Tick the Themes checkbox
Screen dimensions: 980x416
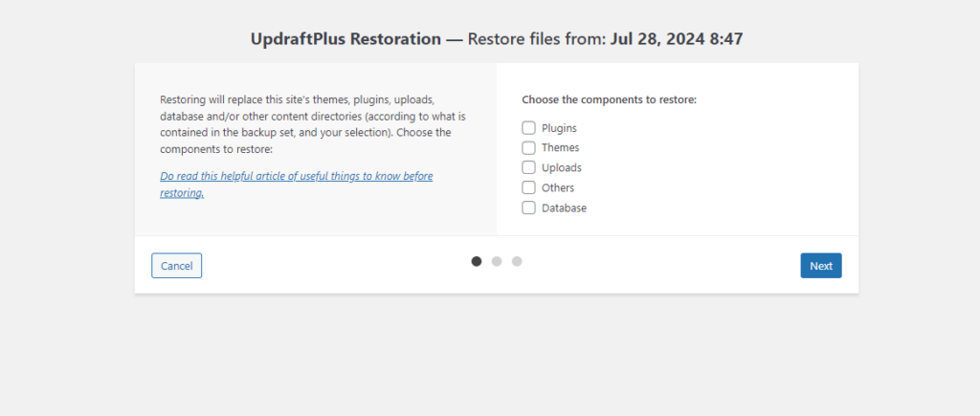point(528,147)
